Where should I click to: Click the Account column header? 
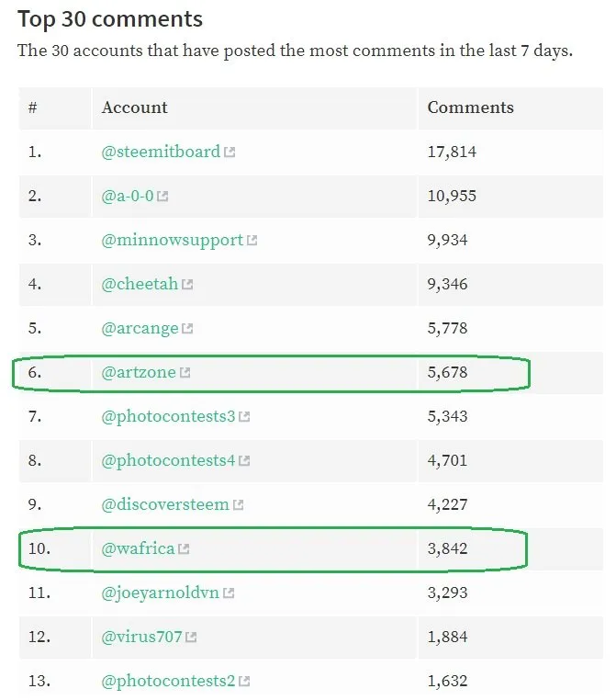pyautogui.click(x=135, y=107)
